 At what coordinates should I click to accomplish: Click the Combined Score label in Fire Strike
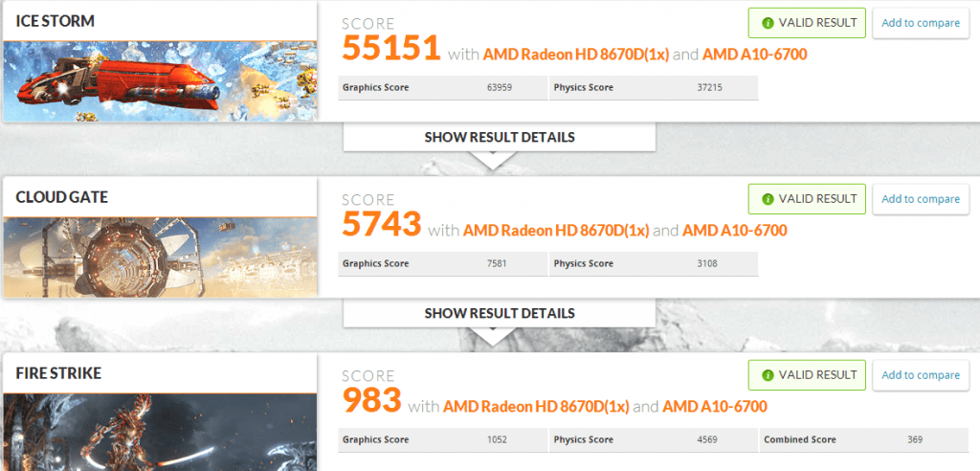800,439
